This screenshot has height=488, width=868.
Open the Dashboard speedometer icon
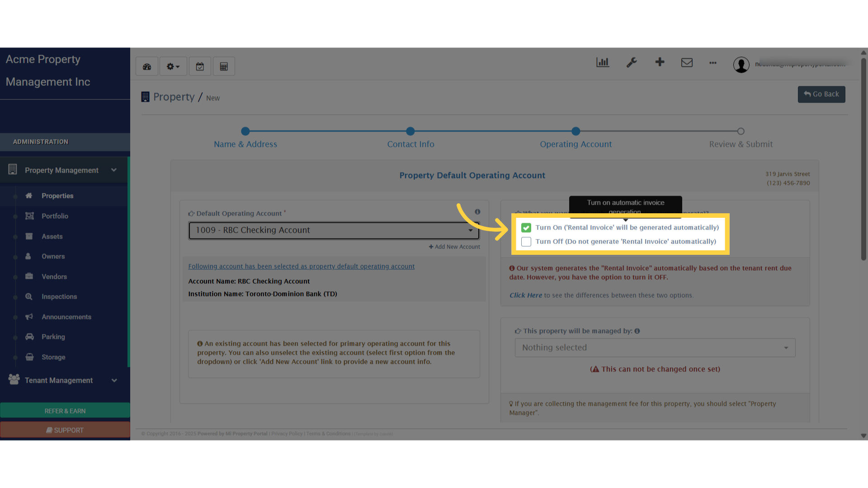pos(146,66)
